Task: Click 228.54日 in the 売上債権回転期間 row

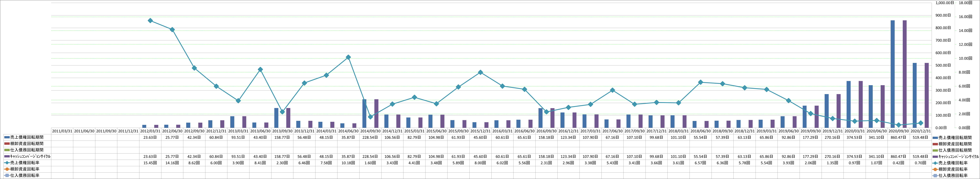Action: pos(370,138)
